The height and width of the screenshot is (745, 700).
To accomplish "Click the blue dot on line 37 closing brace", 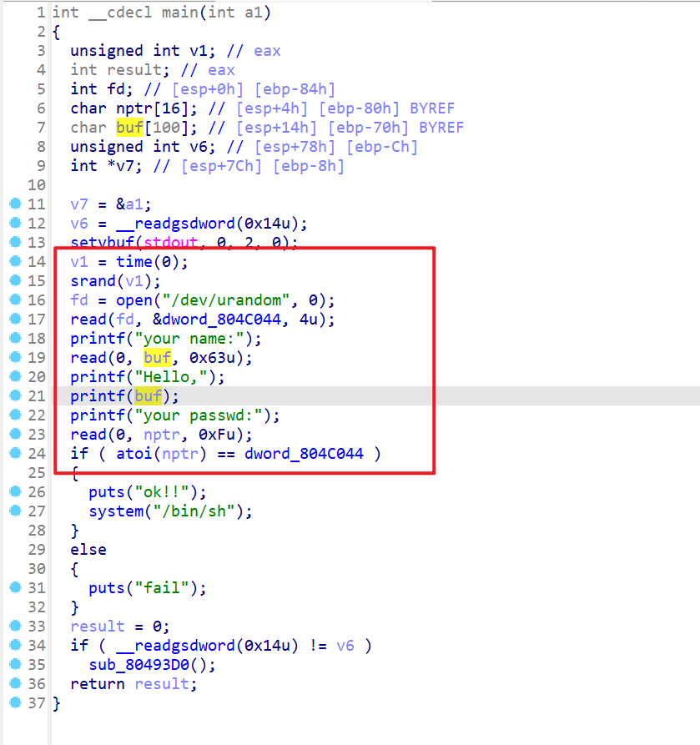I will (x=15, y=703).
